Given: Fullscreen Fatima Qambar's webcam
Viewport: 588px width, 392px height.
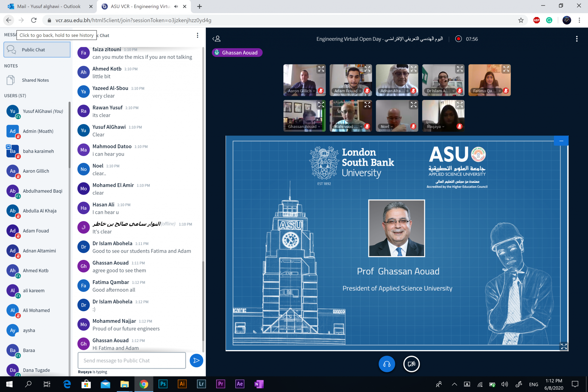Looking at the screenshot, I should click(506, 69).
